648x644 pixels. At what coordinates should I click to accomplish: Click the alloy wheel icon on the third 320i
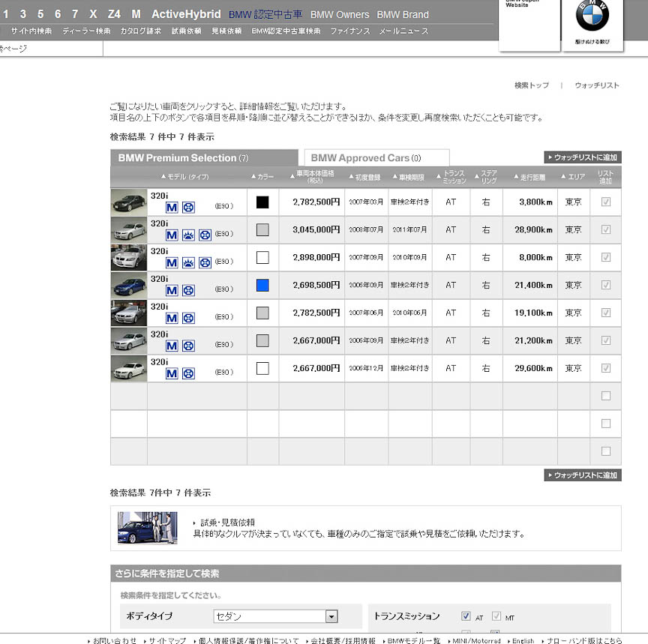(205, 262)
